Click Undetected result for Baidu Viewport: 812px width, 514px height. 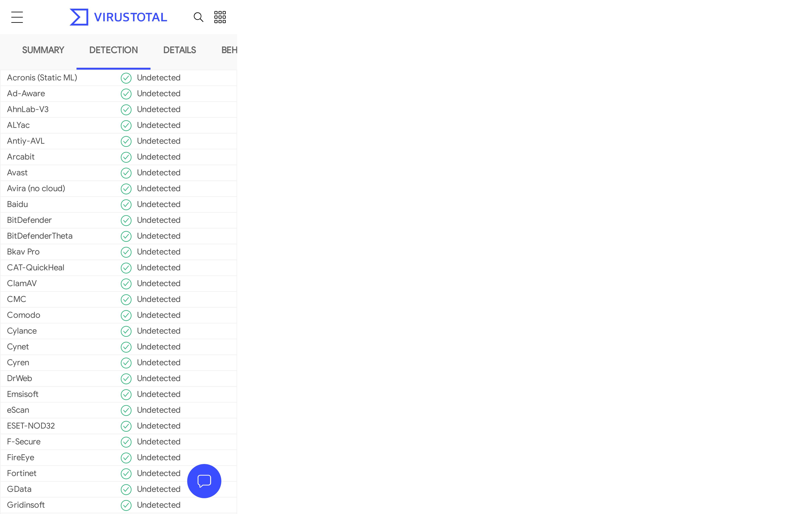(x=159, y=204)
